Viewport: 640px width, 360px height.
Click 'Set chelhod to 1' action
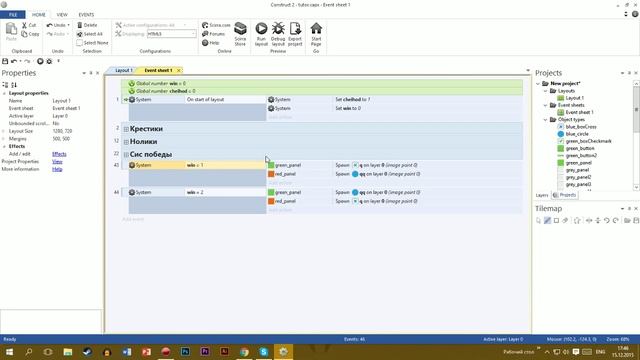tap(353, 100)
